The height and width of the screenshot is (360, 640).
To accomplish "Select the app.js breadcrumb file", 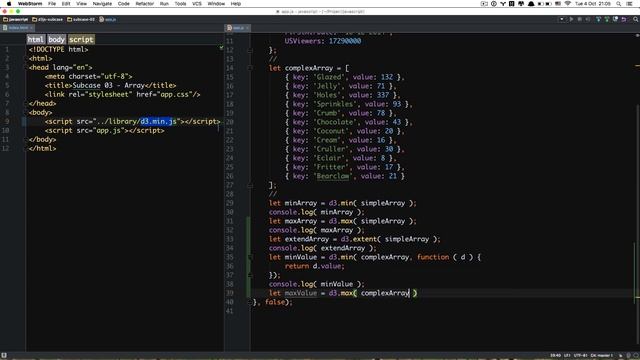I will (108, 19).
